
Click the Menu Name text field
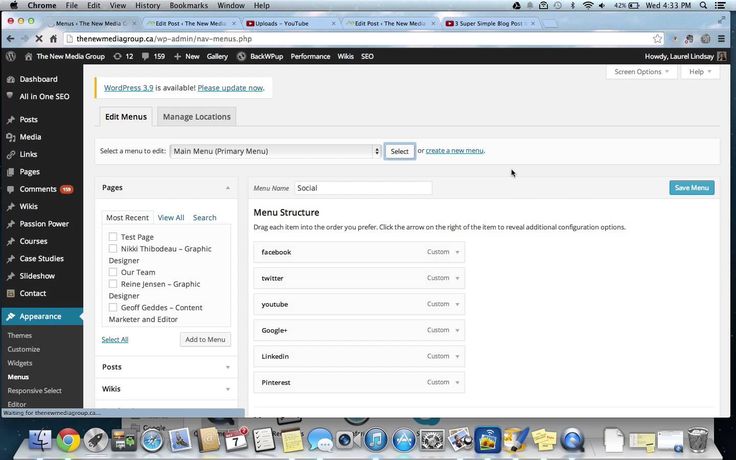pos(363,188)
